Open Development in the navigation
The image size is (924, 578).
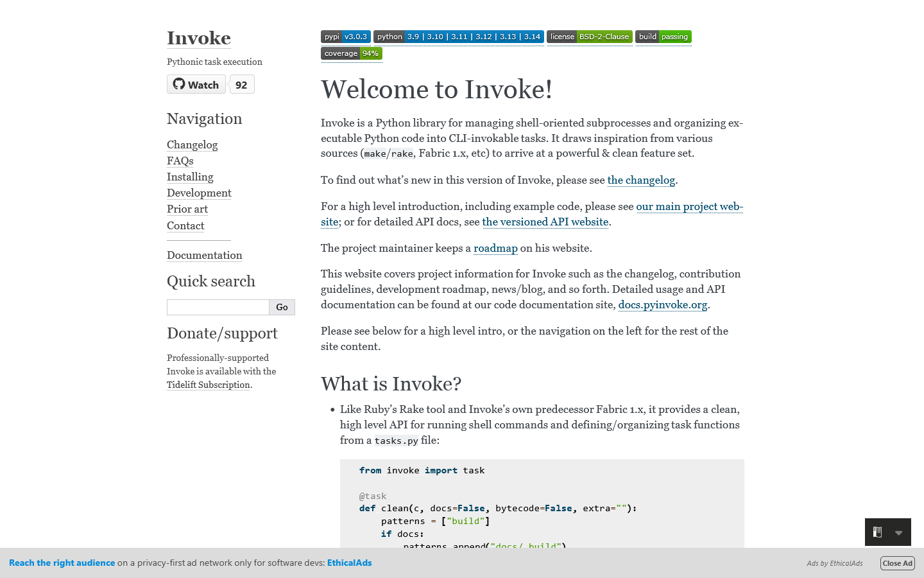point(199,193)
